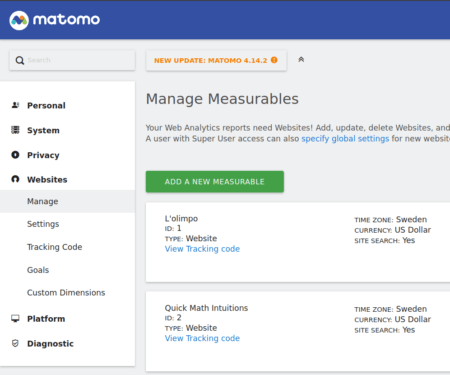View Tracking code for L'olimpo
The width and height of the screenshot is (450, 375).
tap(202, 249)
